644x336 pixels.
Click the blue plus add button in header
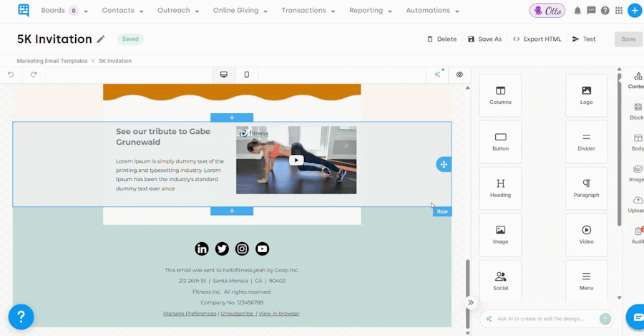[x=635, y=10]
